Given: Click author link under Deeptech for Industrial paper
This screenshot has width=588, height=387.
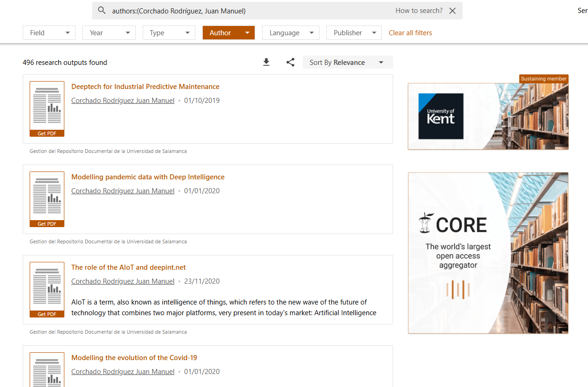Looking at the screenshot, I should [123, 101].
